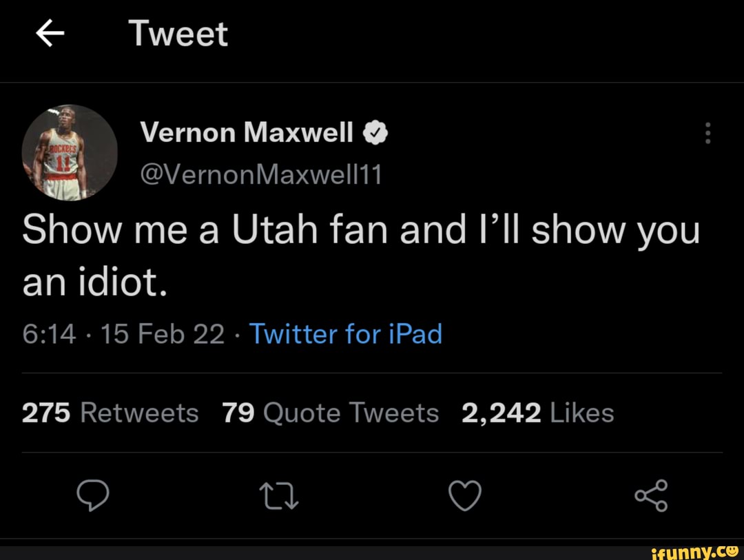744x560 pixels.
Task: Show the 2,242 Likes list
Action: point(537,413)
